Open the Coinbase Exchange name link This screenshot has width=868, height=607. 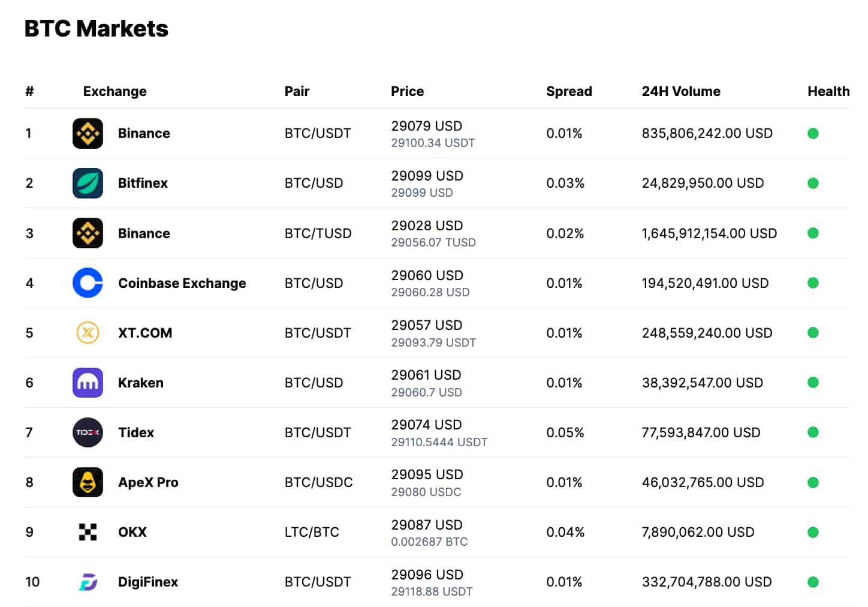pos(182,283)
